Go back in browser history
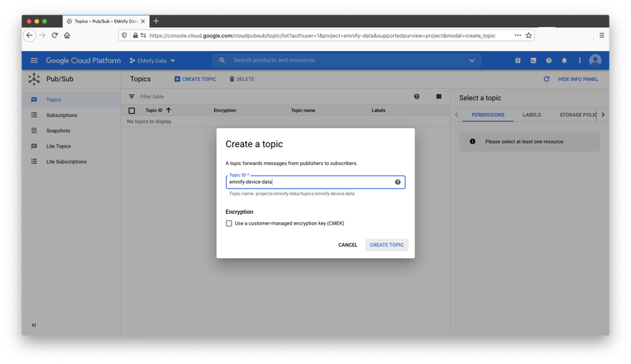 click(x=30, y=35)
